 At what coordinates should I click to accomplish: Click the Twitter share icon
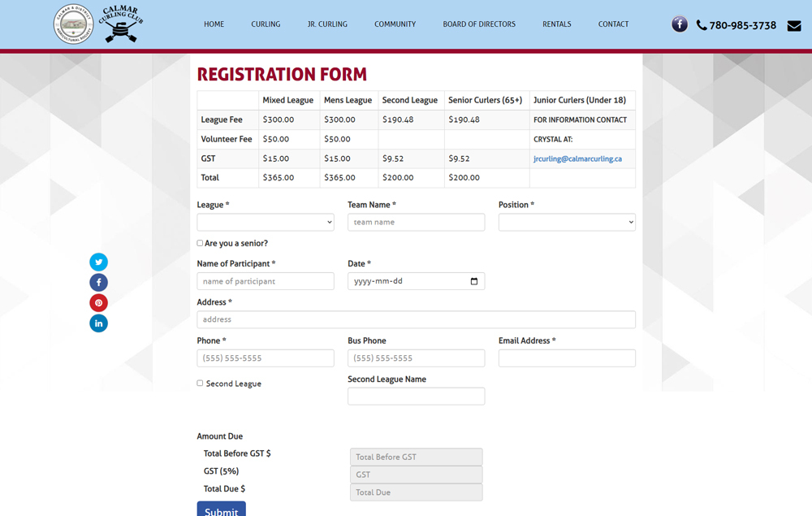pyautogui.click(x=98, y=262)
